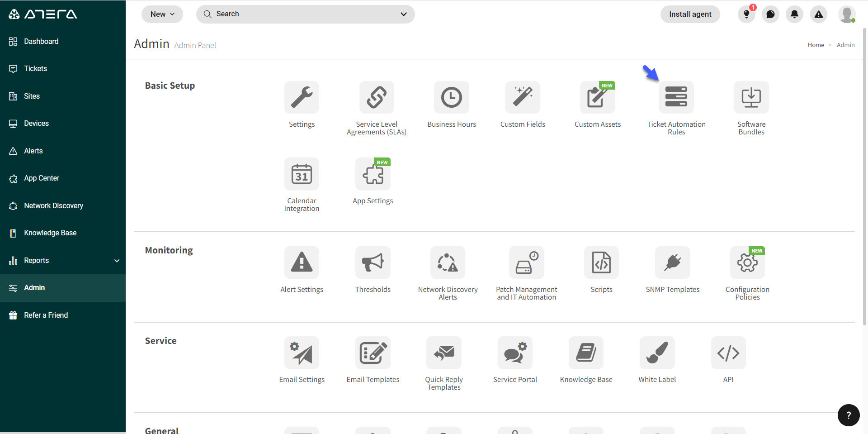The height and width of the screenshot is (434, 868).
Task: Open Business Hours clock icon
Action: pos(451,97)
